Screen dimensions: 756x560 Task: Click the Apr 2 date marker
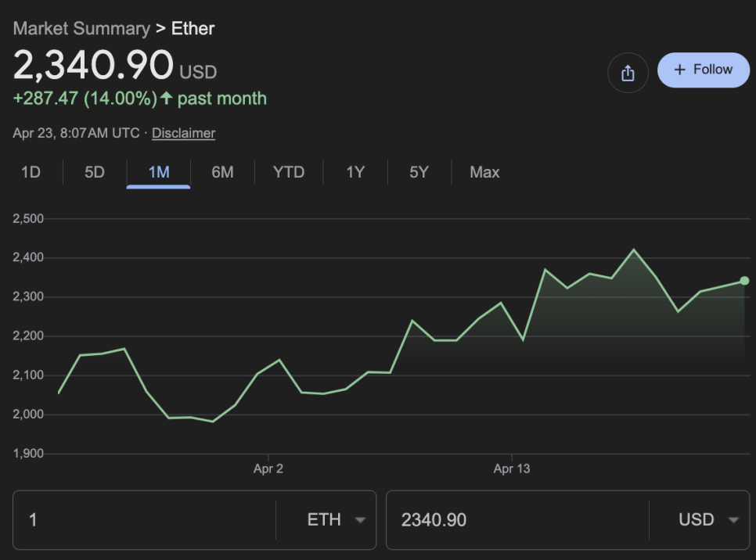(x=268, y=468)
